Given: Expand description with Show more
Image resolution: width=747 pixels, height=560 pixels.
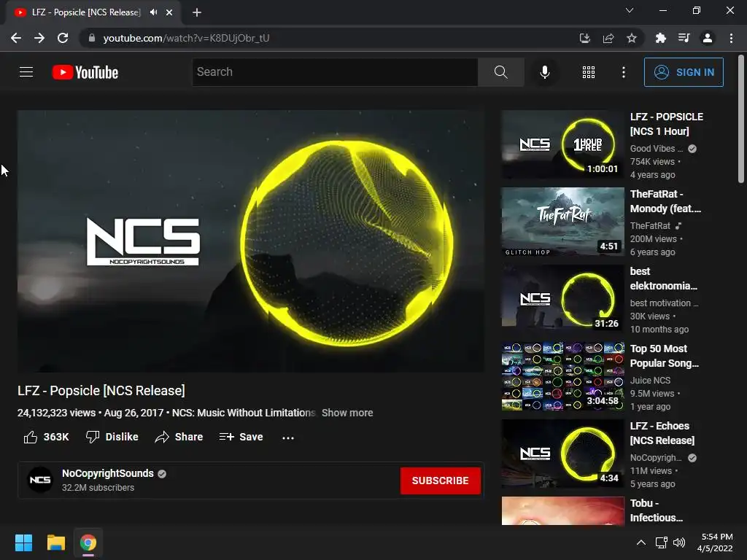Looking at the screenshot, I should [x=347, y=413].
